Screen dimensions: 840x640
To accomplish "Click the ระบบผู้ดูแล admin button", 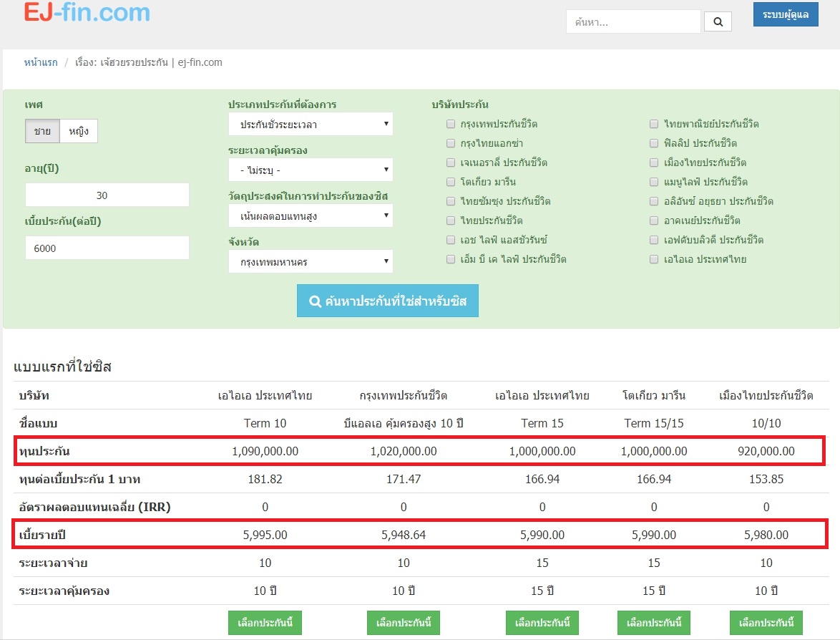I will [785, 14].
